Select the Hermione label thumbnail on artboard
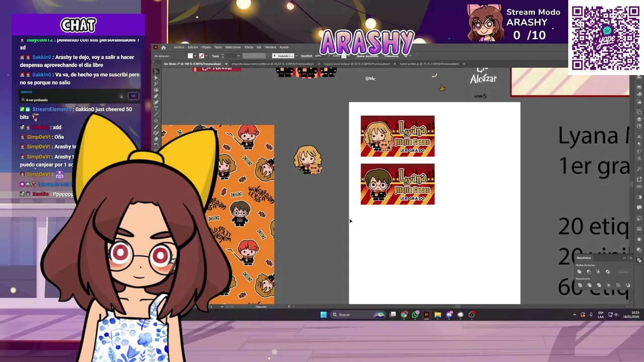Screen dimensions: 644x362 397,136
